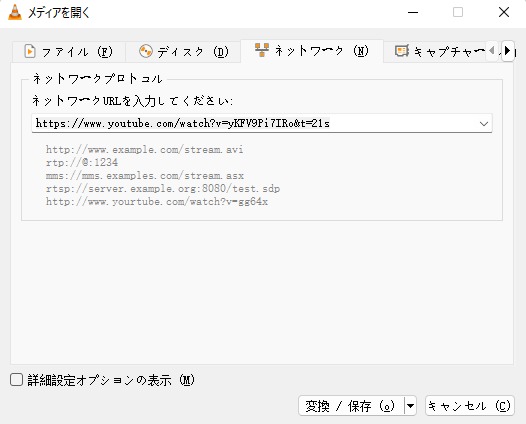526x424 pixels.
Task: Switch to the ディスク (D) tab
Action: click(183, 52)
